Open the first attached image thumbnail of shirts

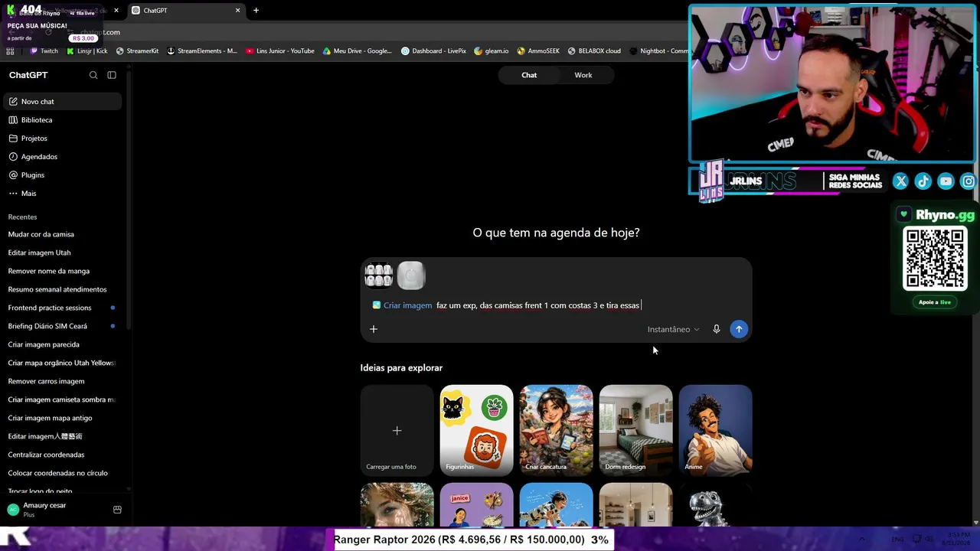tap(379, 275)
